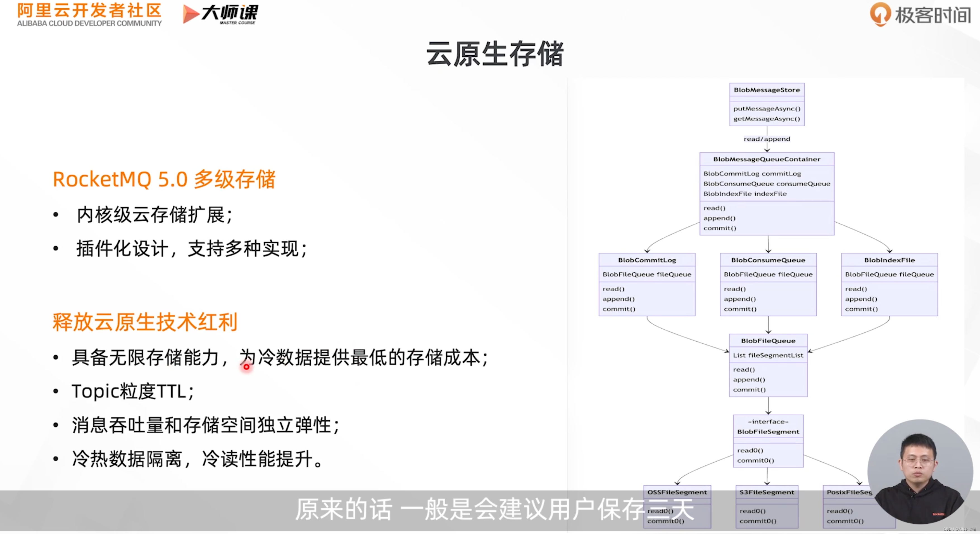Screen dimensions: 980x534
Task: Click commit0() in BlobFileSegment interface
Action: tap(755, 460)
